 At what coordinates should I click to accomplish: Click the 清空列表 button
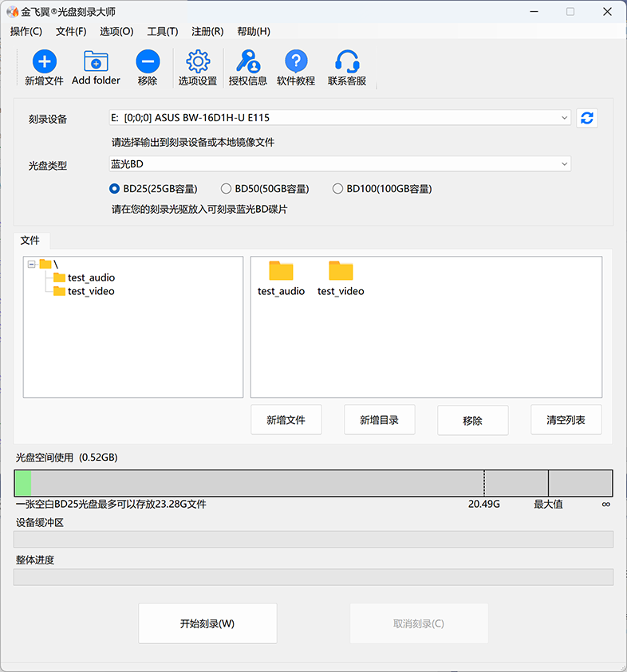[x=566, y=419]
